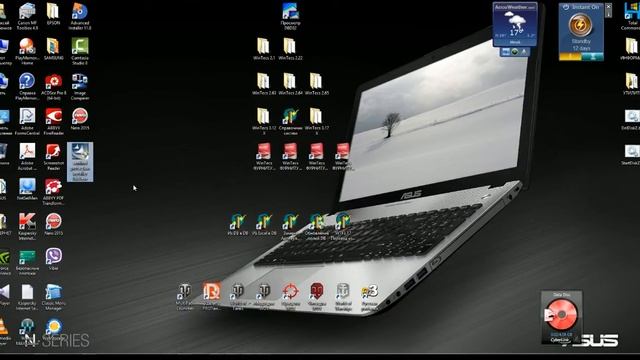The image size is (640, 360).
Task: Launch Adobe Acrobat shortcut
Action: click(x=27, y=157)
